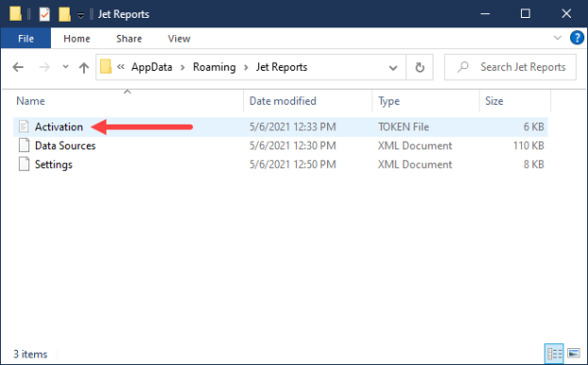Click the date 5/6/2021 12:33 PM
The width and height of the screenshot is (588, 365).
pyautogui.click(x=292, y=127)
